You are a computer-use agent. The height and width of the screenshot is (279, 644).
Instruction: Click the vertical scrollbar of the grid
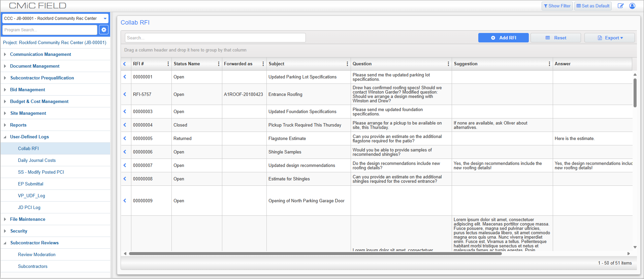635,93
